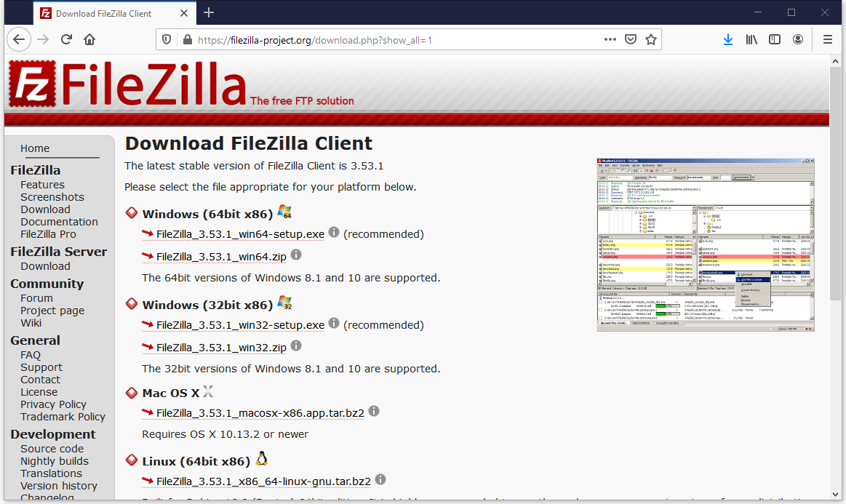The width and height of the screenshot is (846, 504).
Task: Toggle the sidebars view icon
Action: [x=774, y=39]
